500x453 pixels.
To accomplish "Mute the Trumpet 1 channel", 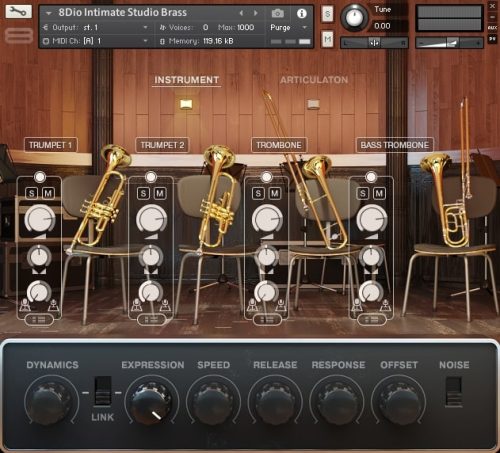I will tap(48, 193).
